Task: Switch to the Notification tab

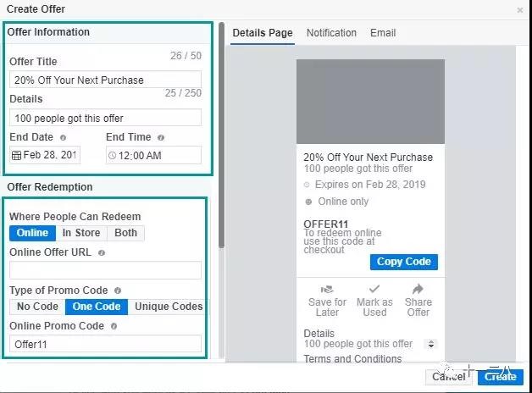Action: click(x=331, y=33)
